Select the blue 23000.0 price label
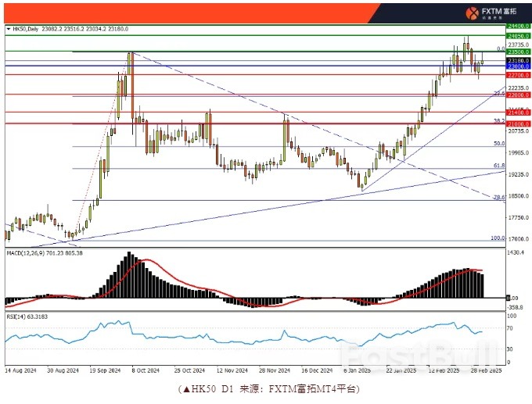Viewport: 532px width, 404px height. [516, 67]
